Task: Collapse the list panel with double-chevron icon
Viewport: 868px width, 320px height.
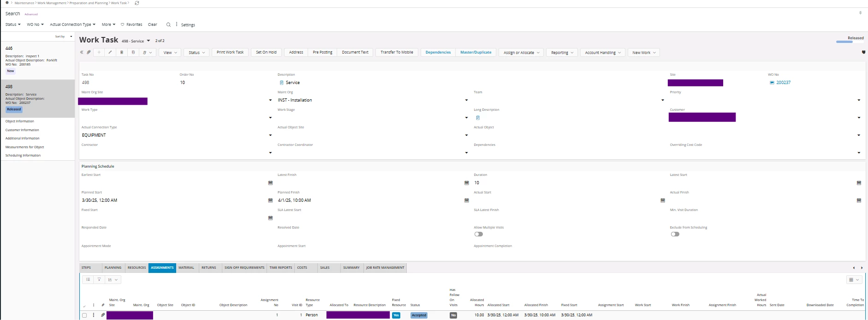Action: click(82, 52)
